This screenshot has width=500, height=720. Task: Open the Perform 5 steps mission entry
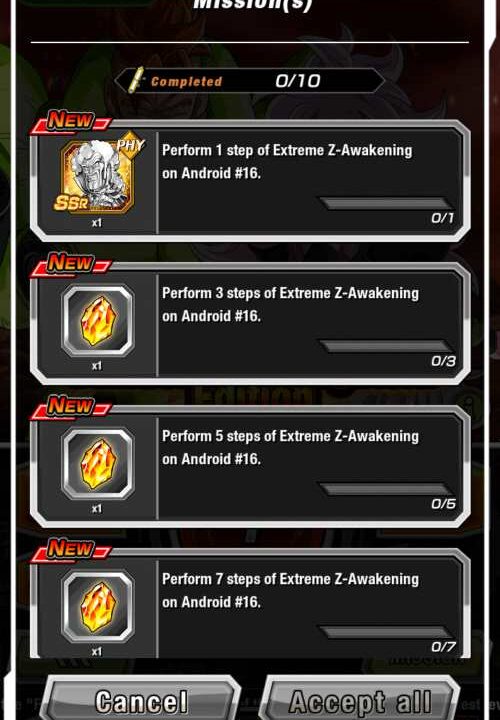tap(250, 467)
